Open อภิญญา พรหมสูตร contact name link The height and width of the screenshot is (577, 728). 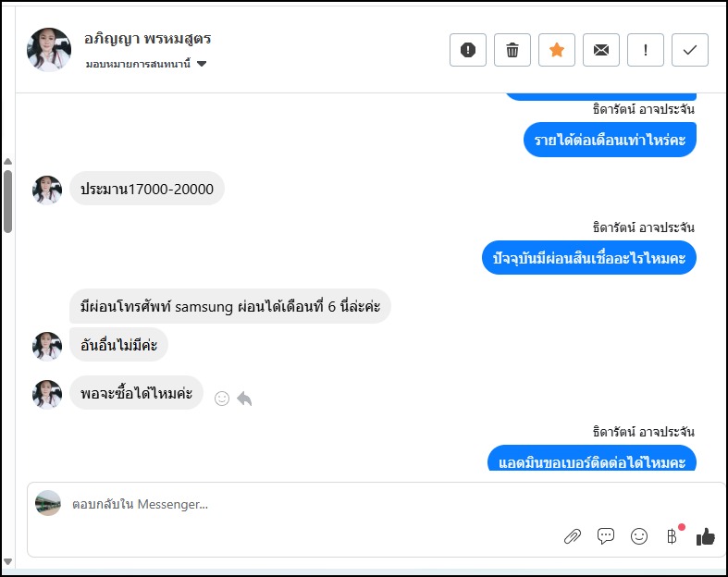[x=148, y=39]
